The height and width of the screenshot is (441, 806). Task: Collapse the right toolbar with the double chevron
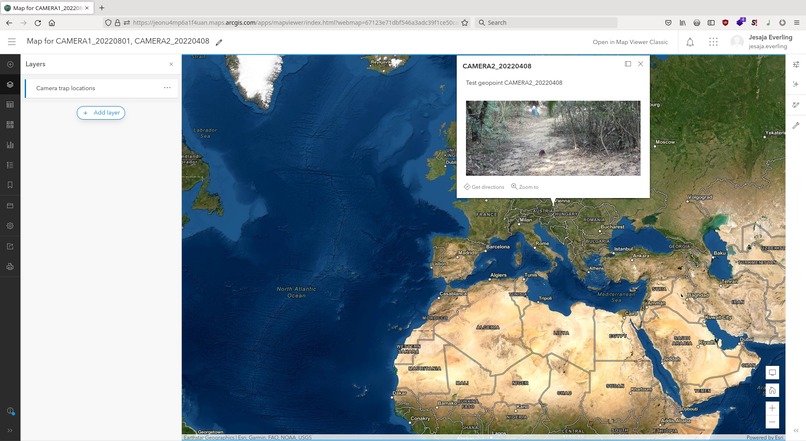click(796, 430)
